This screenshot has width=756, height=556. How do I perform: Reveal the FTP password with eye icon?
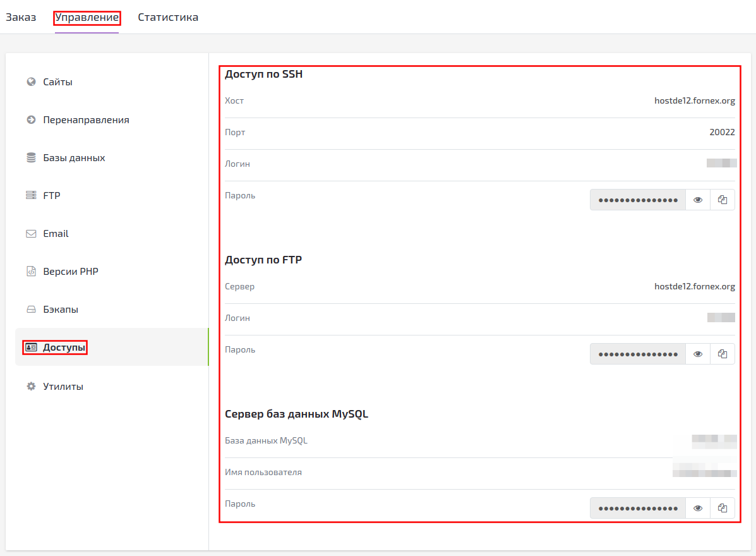tap(698, 354)
